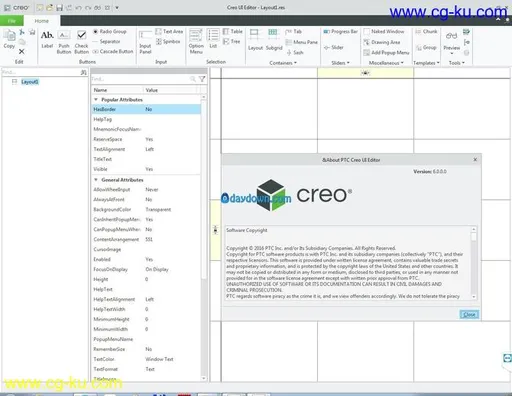
Task: Open the Preview dropdown arrow
Action: pos(452,53)
